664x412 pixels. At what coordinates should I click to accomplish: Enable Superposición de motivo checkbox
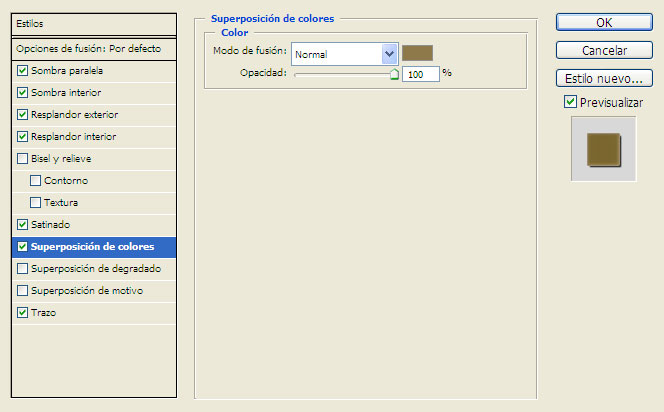(22, 291)
